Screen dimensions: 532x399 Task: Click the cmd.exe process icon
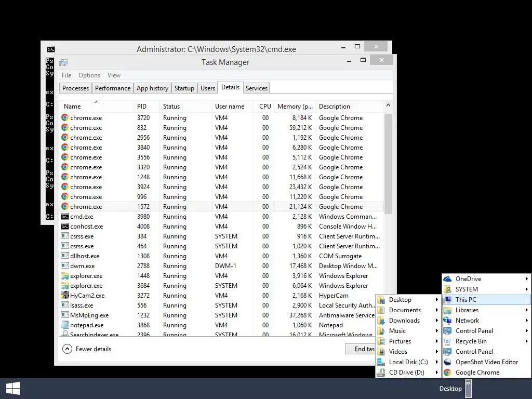point(65,217)
